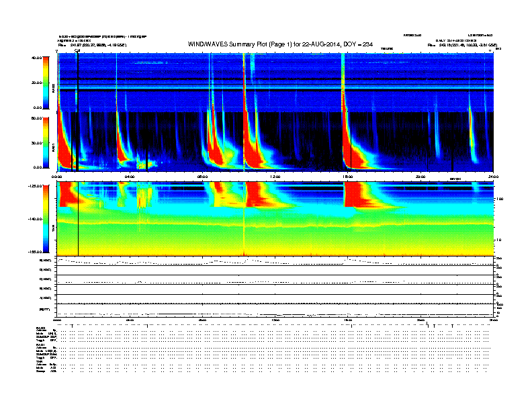The width and height of the screenshot is (532, 411).
Task: Click the 08:00 time label under RAD1 spectrogram
Action: (202, 177)
